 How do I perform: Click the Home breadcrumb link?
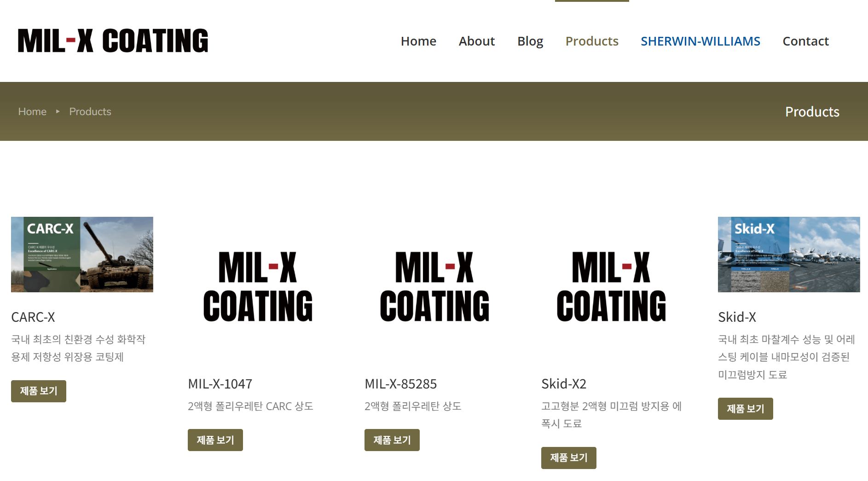(32, 111)
